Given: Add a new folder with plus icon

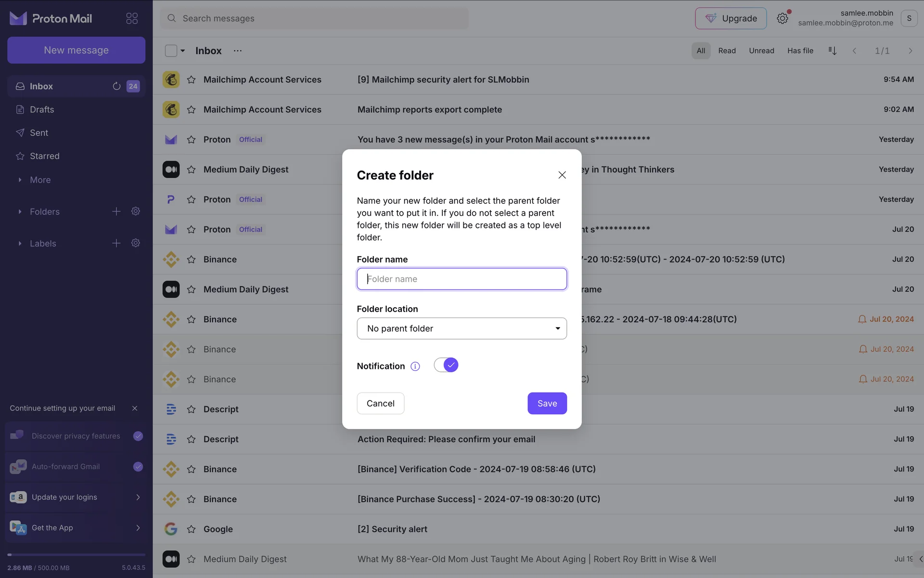Looking at the screenshot, I should [116, 211].
